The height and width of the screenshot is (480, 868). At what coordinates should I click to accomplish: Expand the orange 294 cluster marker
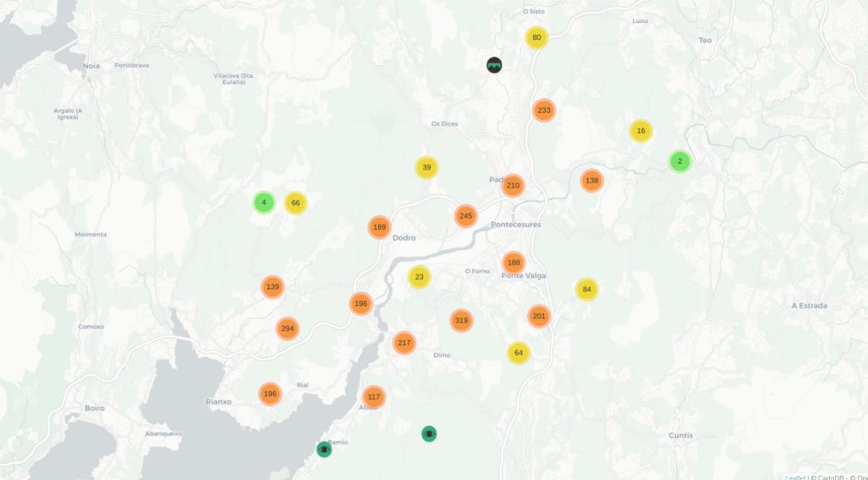tap(287, 328)
